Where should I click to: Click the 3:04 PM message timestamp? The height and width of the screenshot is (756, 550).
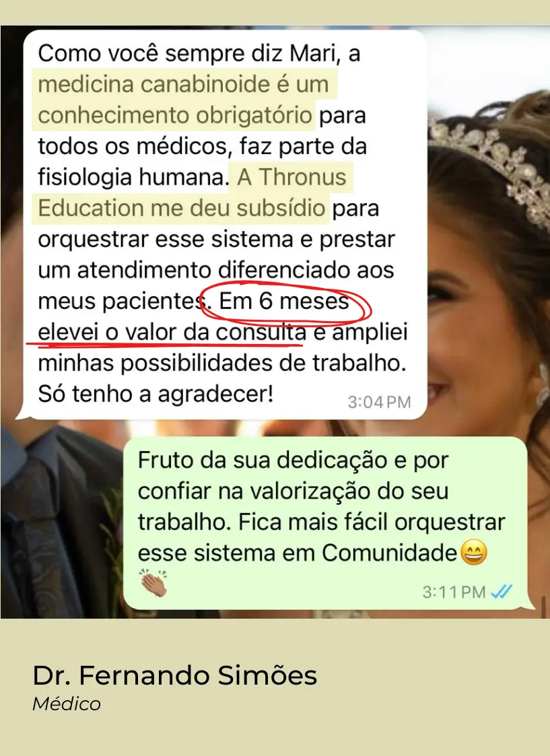pyautogui.click(x=380, y=402)
